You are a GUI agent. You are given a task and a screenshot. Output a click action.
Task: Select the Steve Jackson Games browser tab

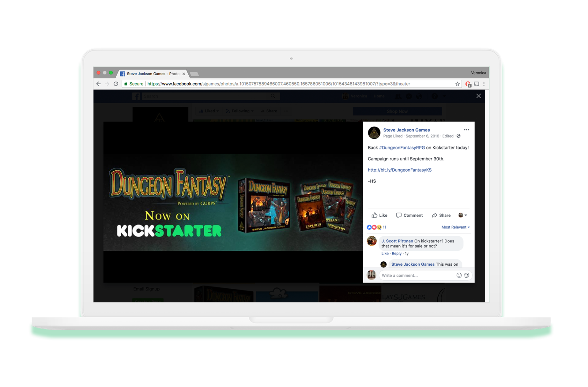[150, 74]
